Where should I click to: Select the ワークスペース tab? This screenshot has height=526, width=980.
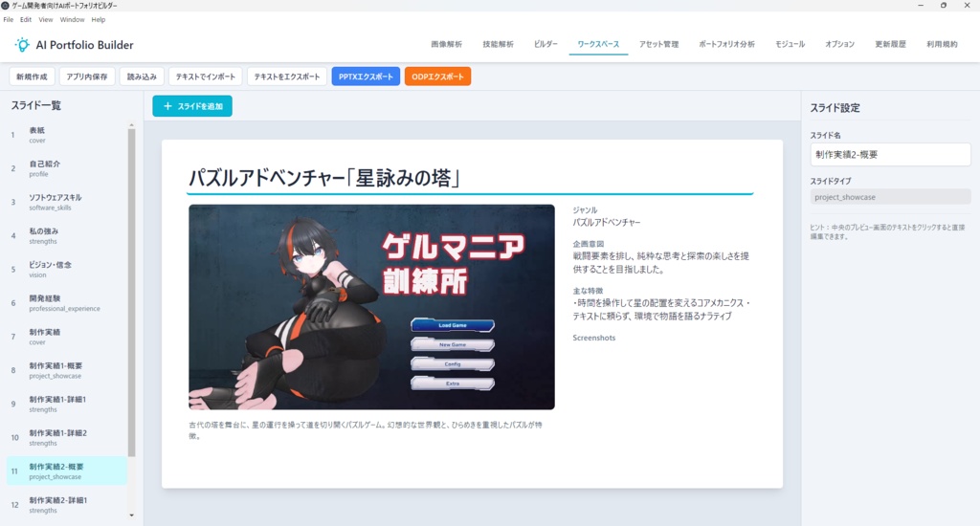pyautogui.click(x=598, y=44)
